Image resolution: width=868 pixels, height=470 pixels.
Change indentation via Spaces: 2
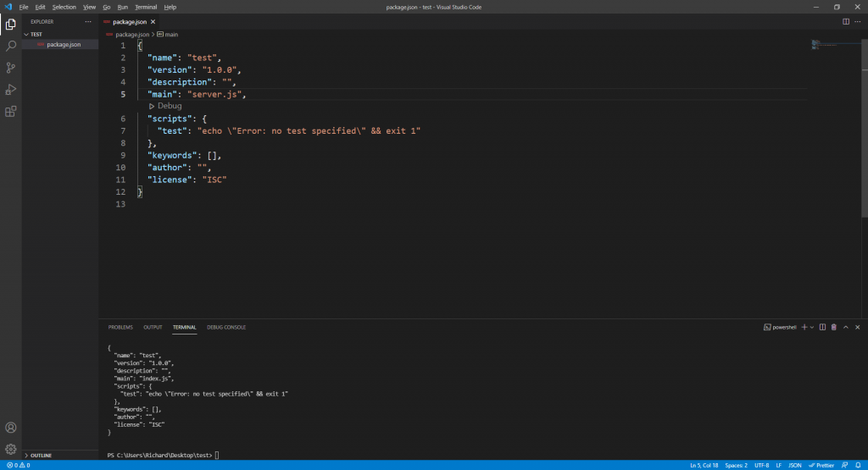(x=737, y=465)
